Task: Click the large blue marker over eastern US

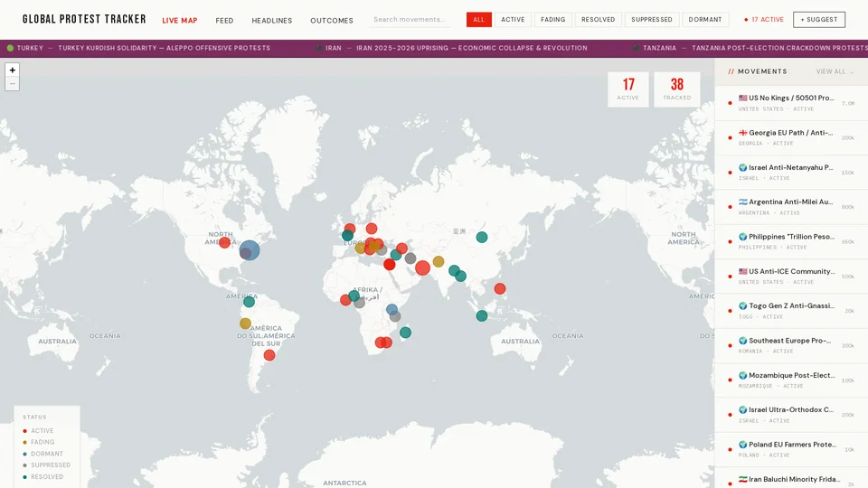Action: coord(250,250)
